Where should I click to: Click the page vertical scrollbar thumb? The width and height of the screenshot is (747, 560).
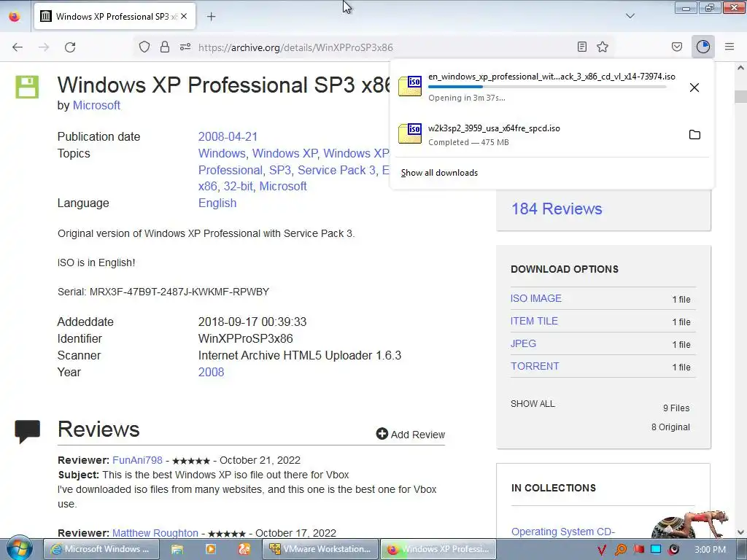(x=740, y=97)
